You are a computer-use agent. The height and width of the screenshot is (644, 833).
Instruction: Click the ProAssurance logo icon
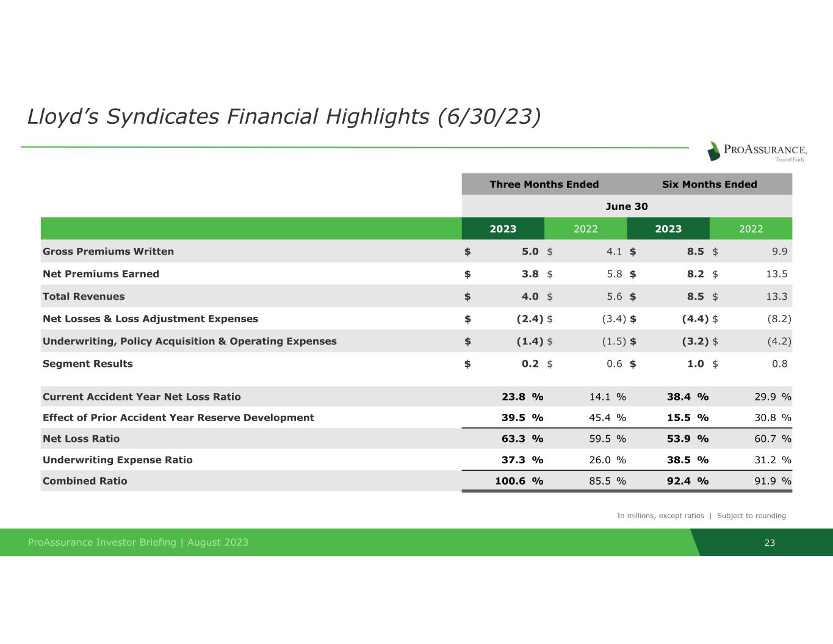click(x=713, y=151)
